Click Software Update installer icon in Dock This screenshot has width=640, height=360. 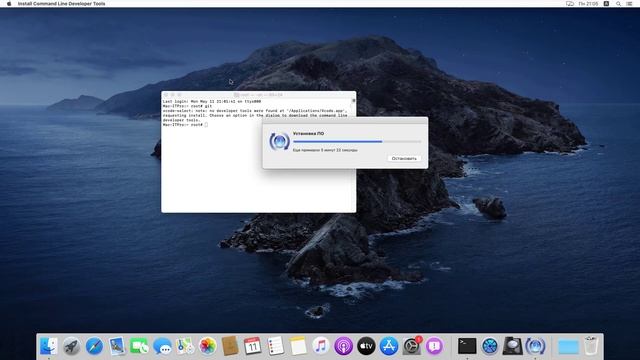(x=535, y=346)
